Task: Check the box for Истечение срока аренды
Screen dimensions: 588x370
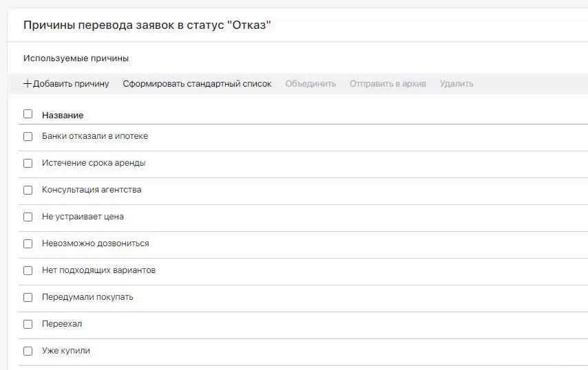Action: 28,163
